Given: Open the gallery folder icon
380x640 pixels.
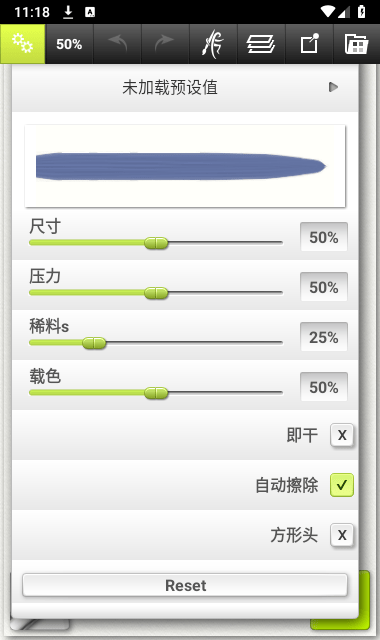Looking at the screenshot, I should click(x=357, y=44).
